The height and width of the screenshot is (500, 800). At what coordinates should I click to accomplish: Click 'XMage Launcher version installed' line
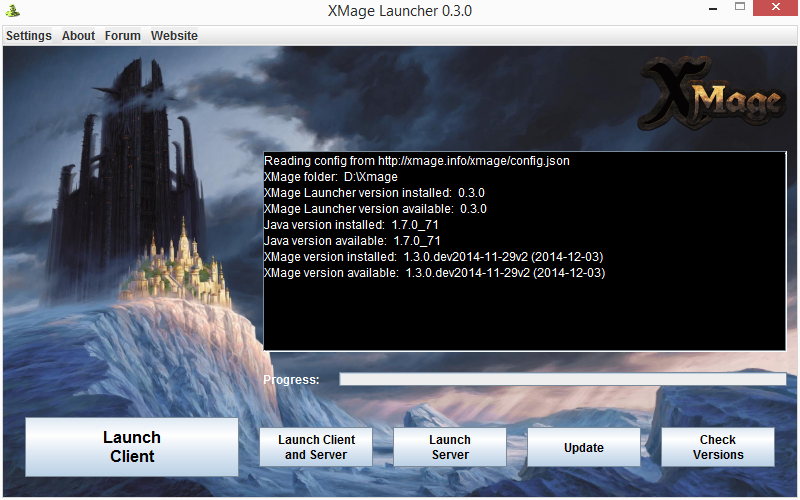374,193
